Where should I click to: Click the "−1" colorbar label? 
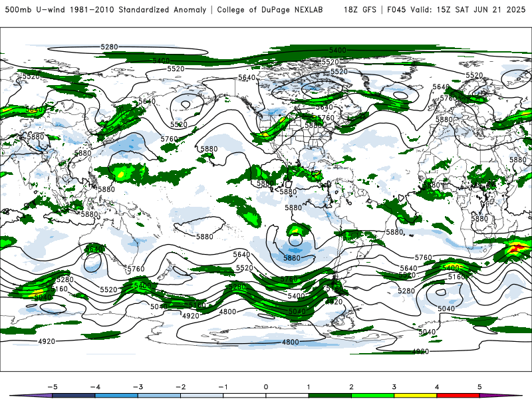[x=223, y=387]
